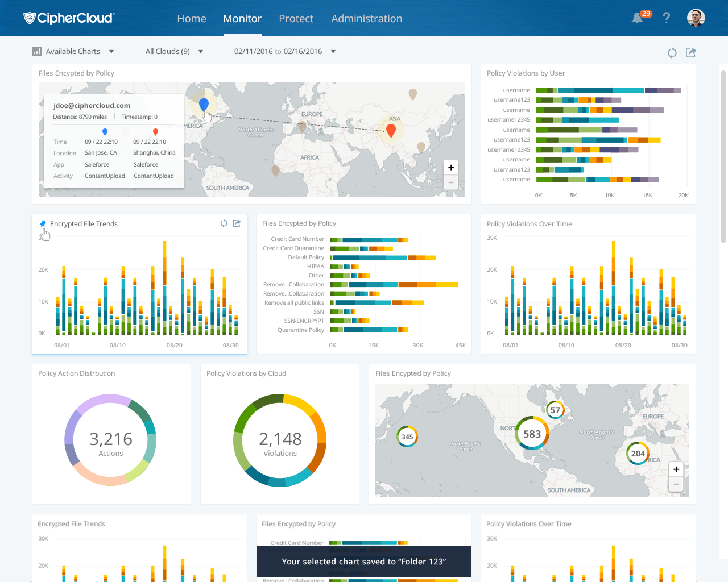This screenshot has width=728, height=582.
Task: Click the Available Charts bar chart icon
Action: 37,51
